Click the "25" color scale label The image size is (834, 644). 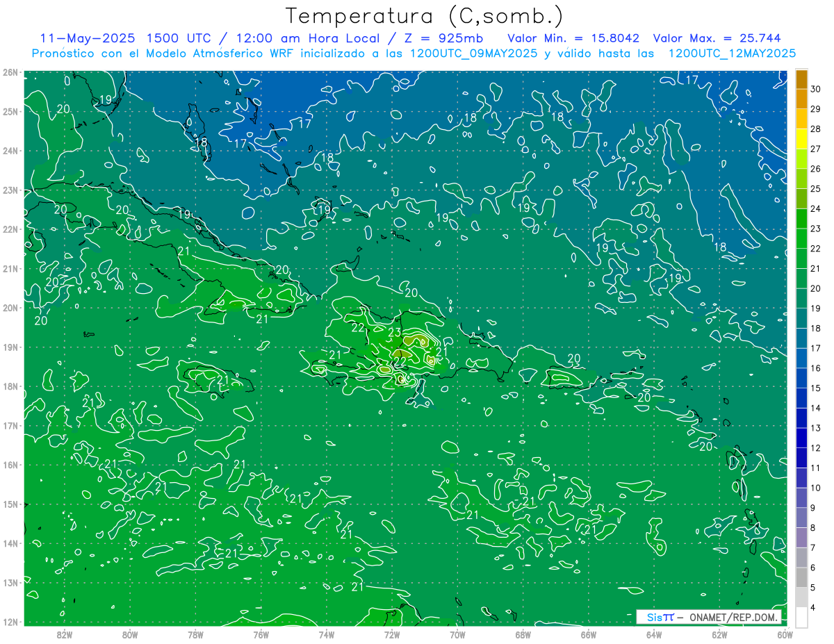click(816, 188)
